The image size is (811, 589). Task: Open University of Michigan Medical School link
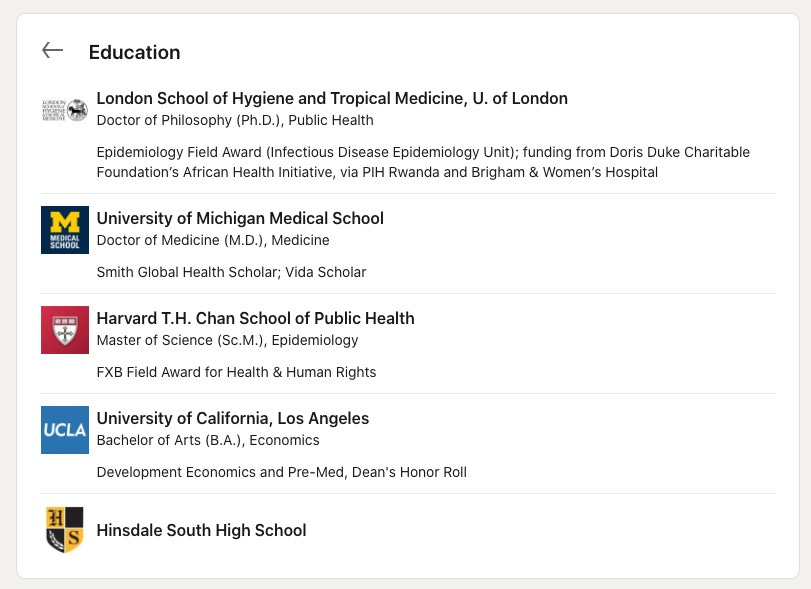pyautogui.click(x=240, y=218)
